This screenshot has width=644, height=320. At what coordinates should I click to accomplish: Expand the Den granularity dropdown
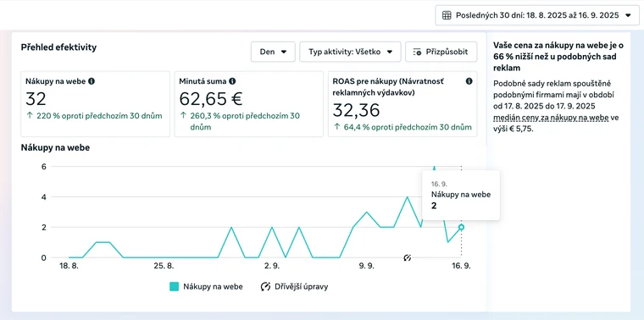(x=273, y=52)
